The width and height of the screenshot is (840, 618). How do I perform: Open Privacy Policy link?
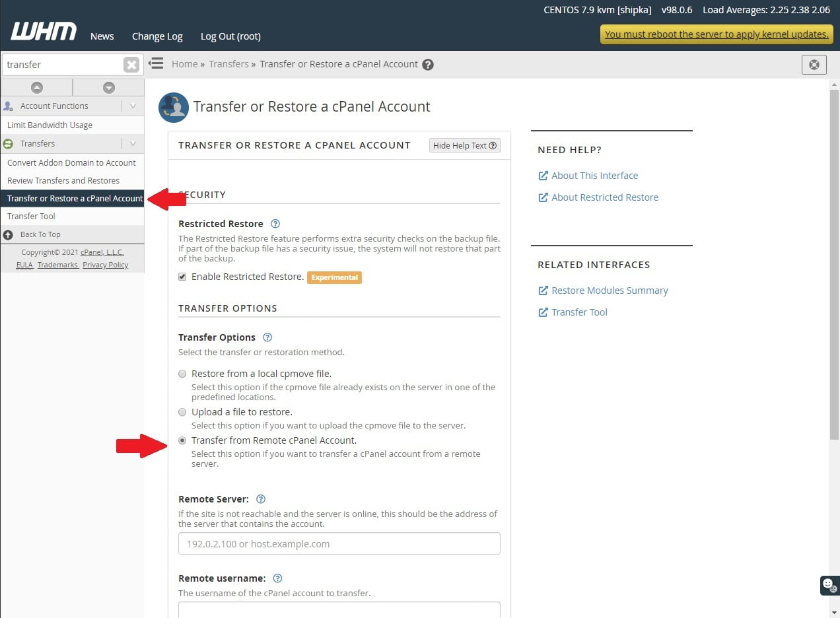click(x=106, y=265)
